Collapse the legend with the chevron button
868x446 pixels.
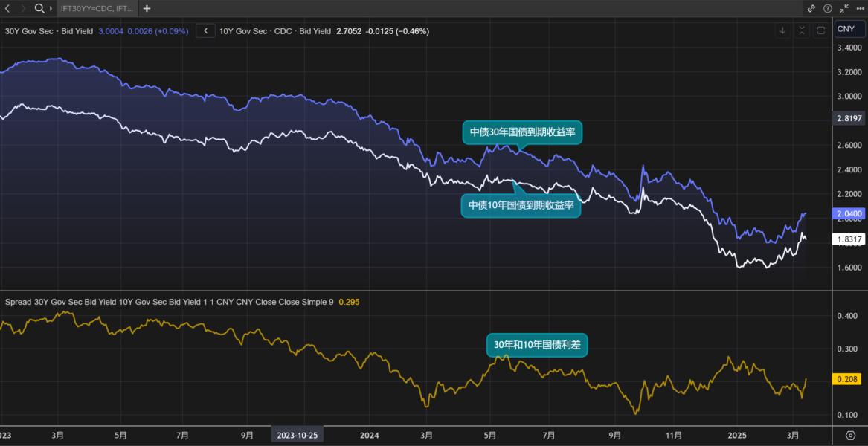click(206, 31)
